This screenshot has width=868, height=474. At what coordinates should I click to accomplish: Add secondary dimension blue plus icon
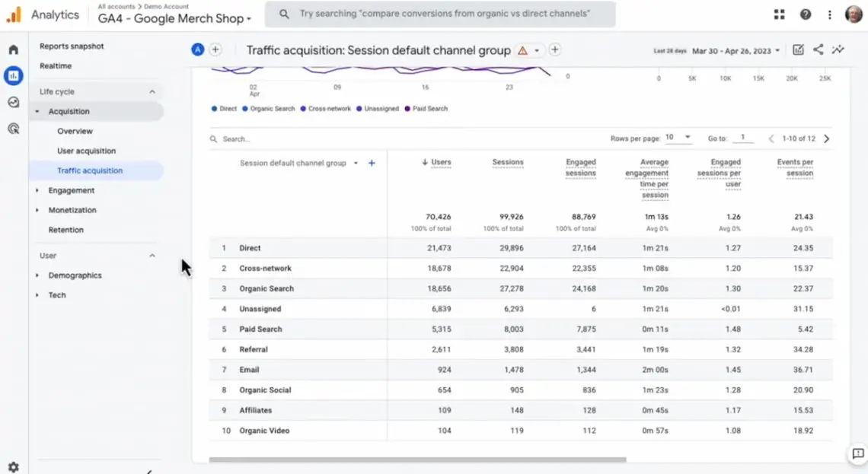point(372,163)
